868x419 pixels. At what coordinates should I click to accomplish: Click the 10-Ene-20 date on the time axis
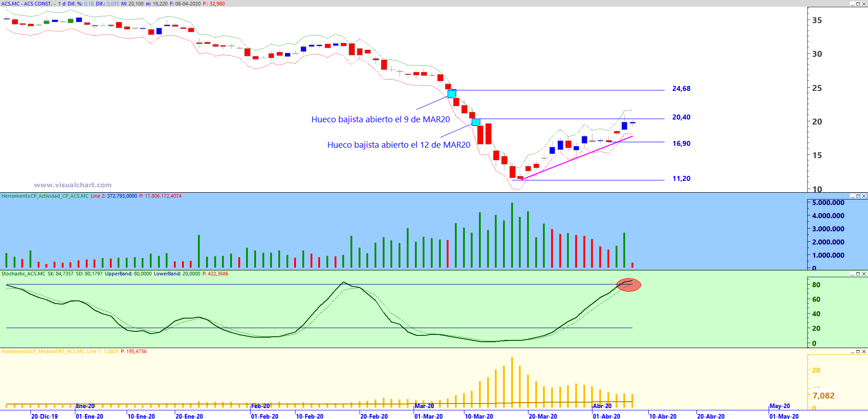coord(141,416)
